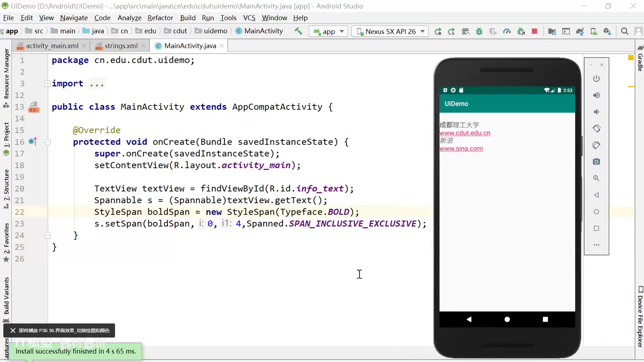The height and width of the screenshot is (362, 644).
Task: Open the app run configuration dropdown
Action: tap(328, 32)
